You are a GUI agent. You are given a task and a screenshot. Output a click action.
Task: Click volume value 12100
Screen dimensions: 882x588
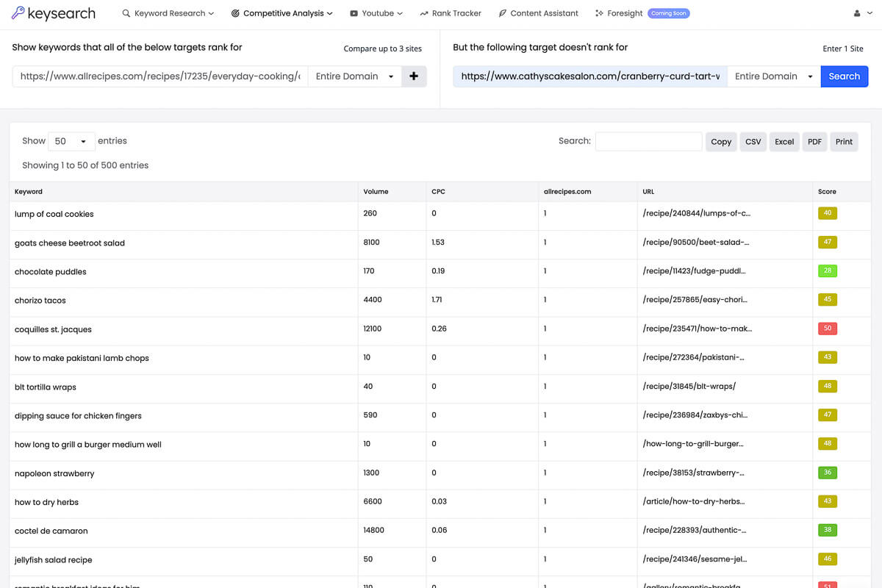pos(373,329)
